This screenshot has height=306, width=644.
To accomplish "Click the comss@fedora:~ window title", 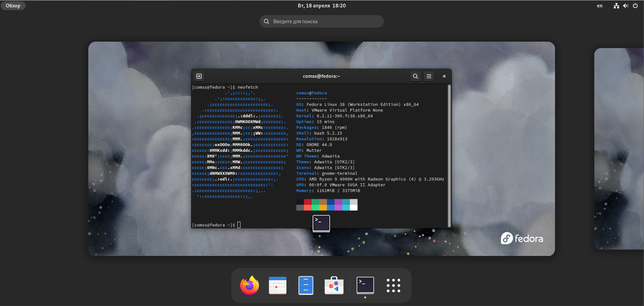I will [321, 76].
